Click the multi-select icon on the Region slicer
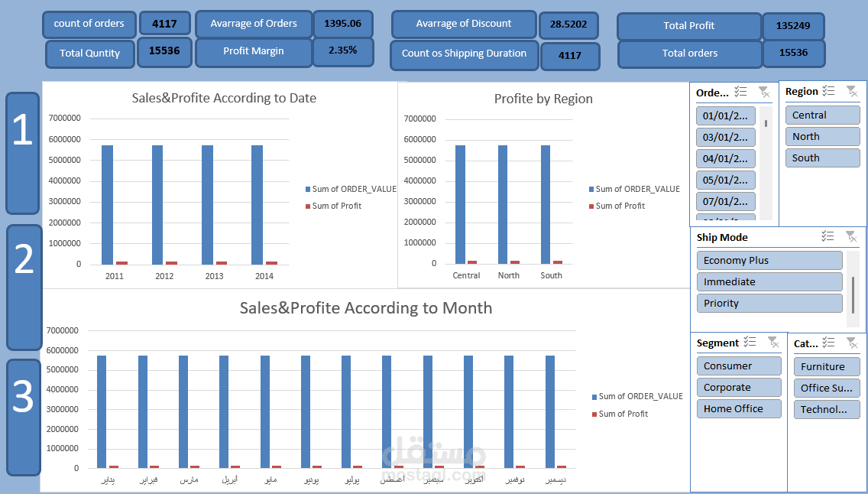868x494 pixels. pos(827,91)
